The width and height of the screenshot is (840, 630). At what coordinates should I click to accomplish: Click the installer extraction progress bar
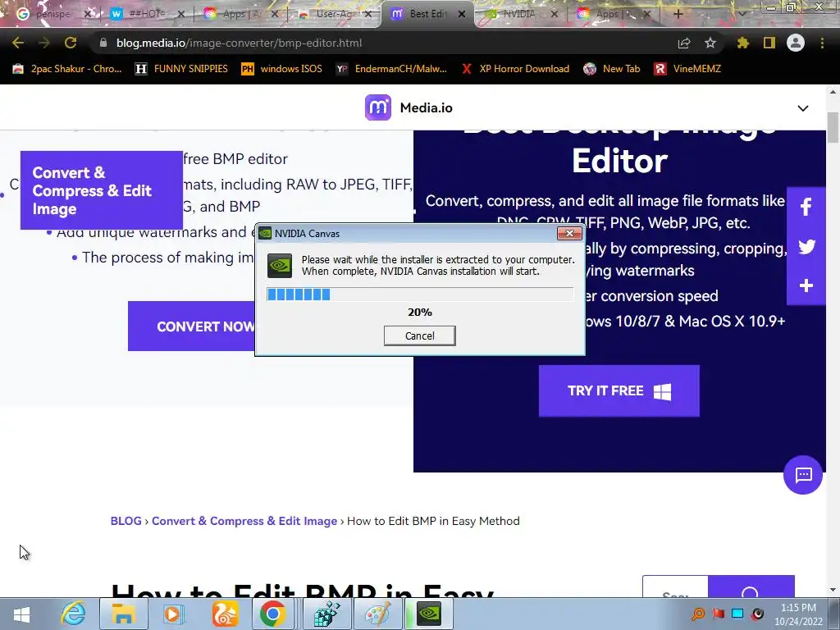420,294
